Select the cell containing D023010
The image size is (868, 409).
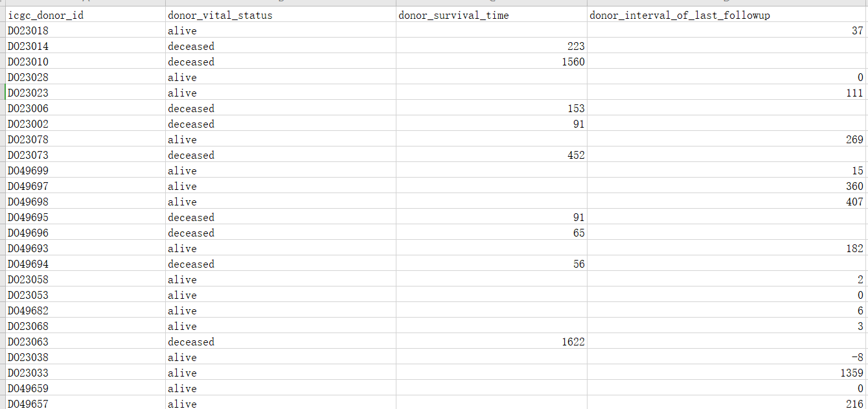(85, 62)
